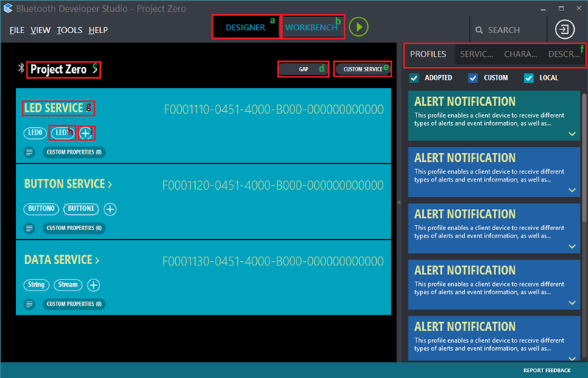This screenshot has width=588, height=378.
Task: Open the Tools menu
Action: pos(69,30)
